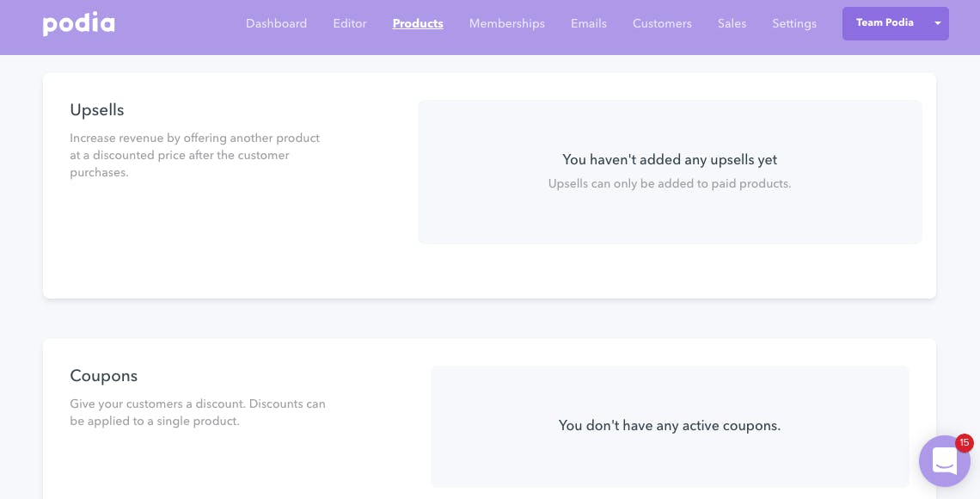The height and width of the screenshot is (499, 980).
Task: Click the Upsells description paragraph
Action: click(195, 155)
